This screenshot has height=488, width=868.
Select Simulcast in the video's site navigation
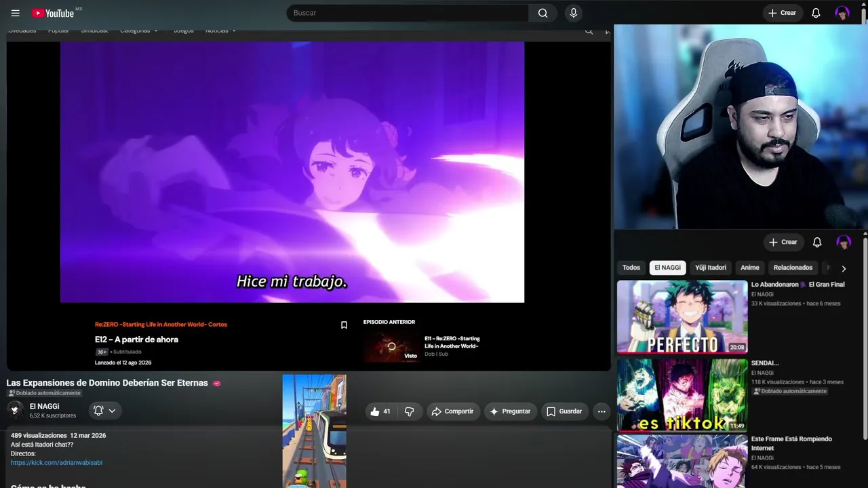click(94, 30)
